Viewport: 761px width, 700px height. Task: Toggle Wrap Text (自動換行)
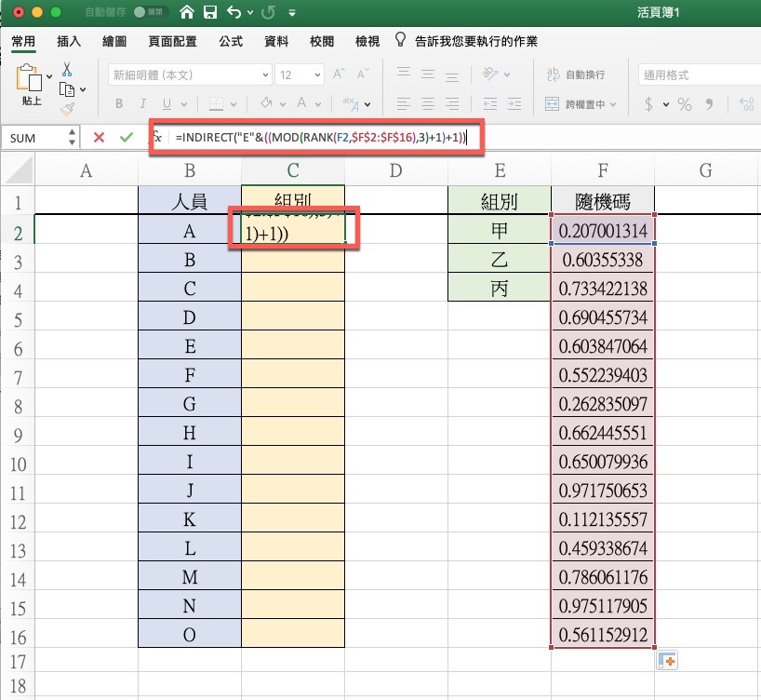click(575, 74)
